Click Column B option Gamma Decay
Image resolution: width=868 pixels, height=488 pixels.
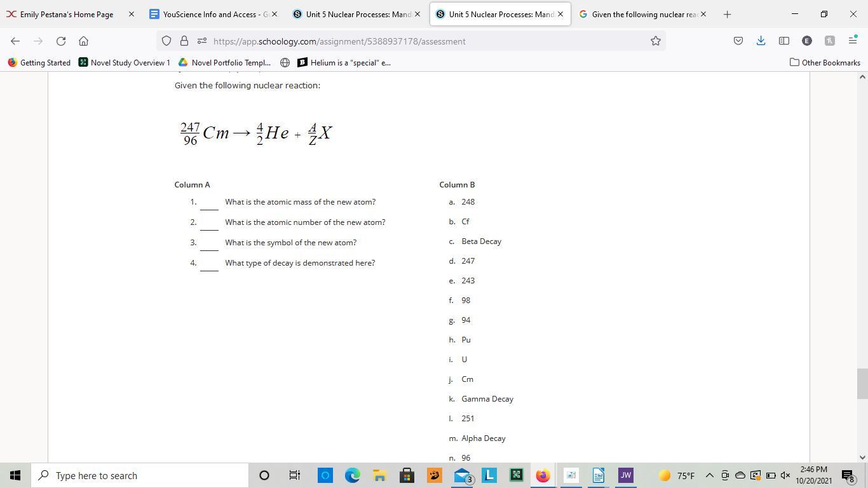point(487,399)
